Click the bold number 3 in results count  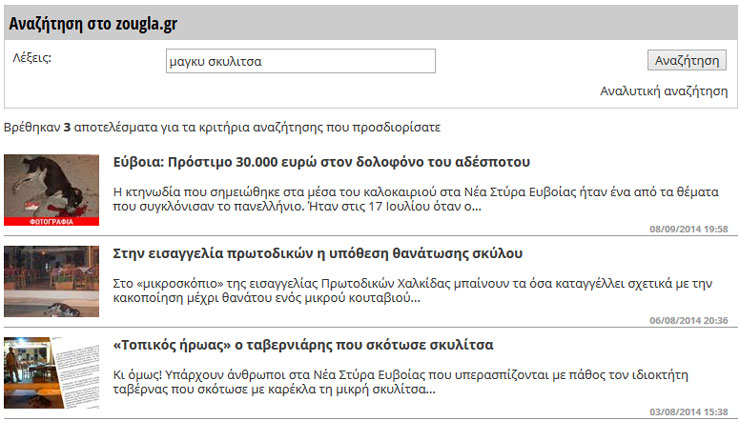(x=67, y=128)
